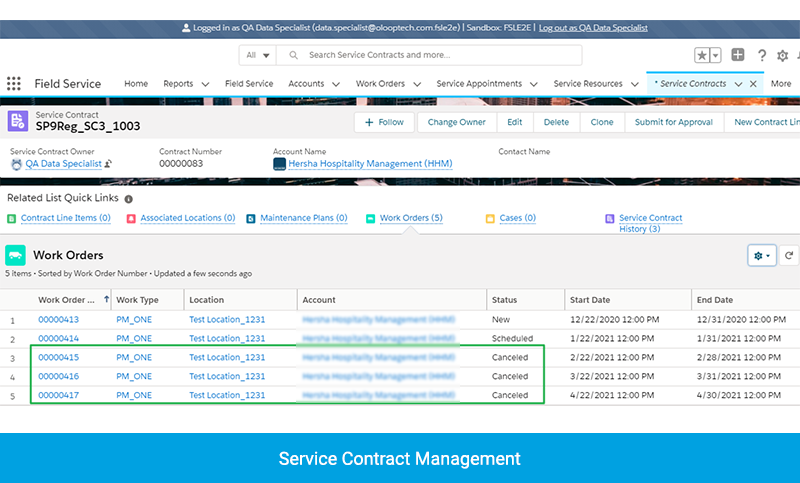The width and height of the screenshot is (800, 483).
Task: Click the Global Actions plus icon
Action: [738, 55]
